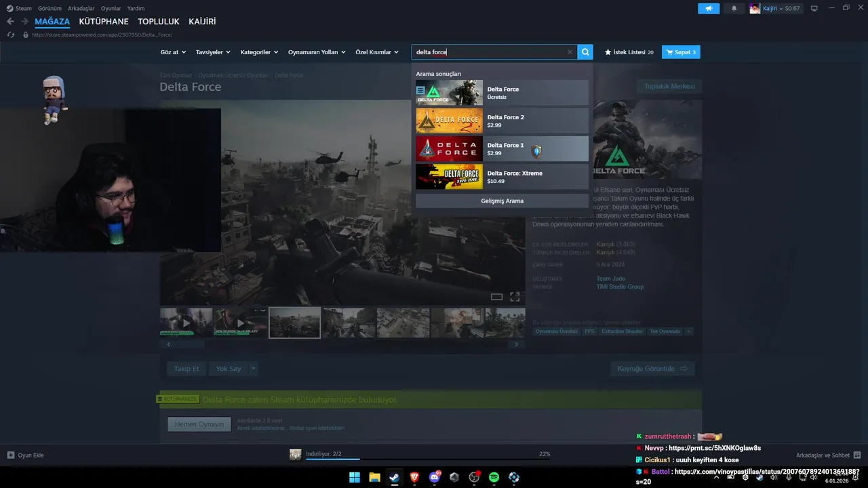Click the Gelişmiş Arama button
This screenshot has height=488, width=868.
pyautogui.click(x=502, y=201)
